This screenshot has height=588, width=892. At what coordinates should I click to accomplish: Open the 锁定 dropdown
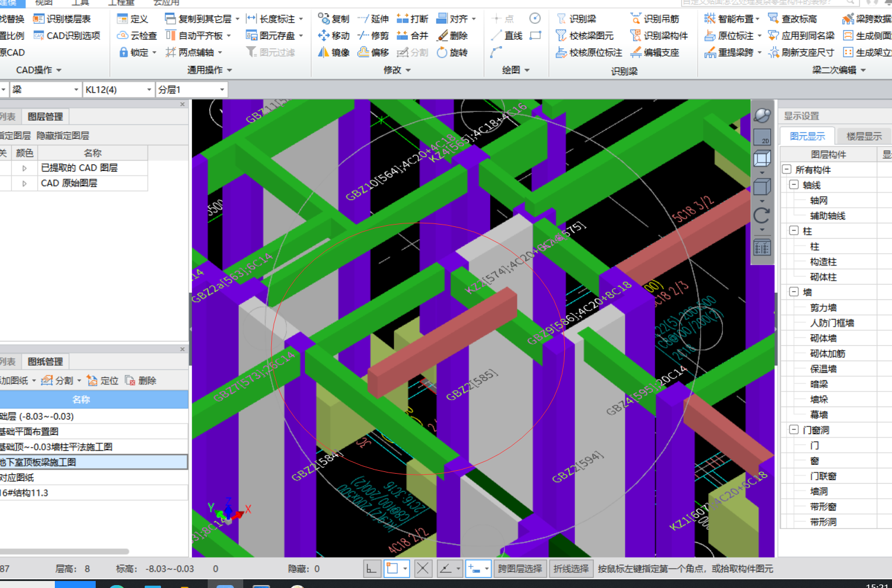click(155, 52)
